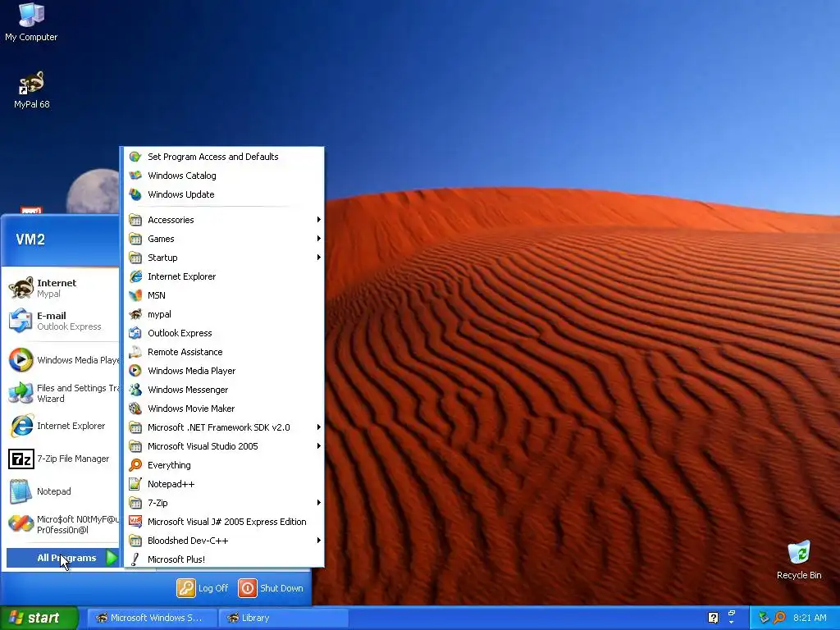Switch to Microsoft Windows S... taskbar window
The image size is (840, 630).
click(x=152, y=618)
